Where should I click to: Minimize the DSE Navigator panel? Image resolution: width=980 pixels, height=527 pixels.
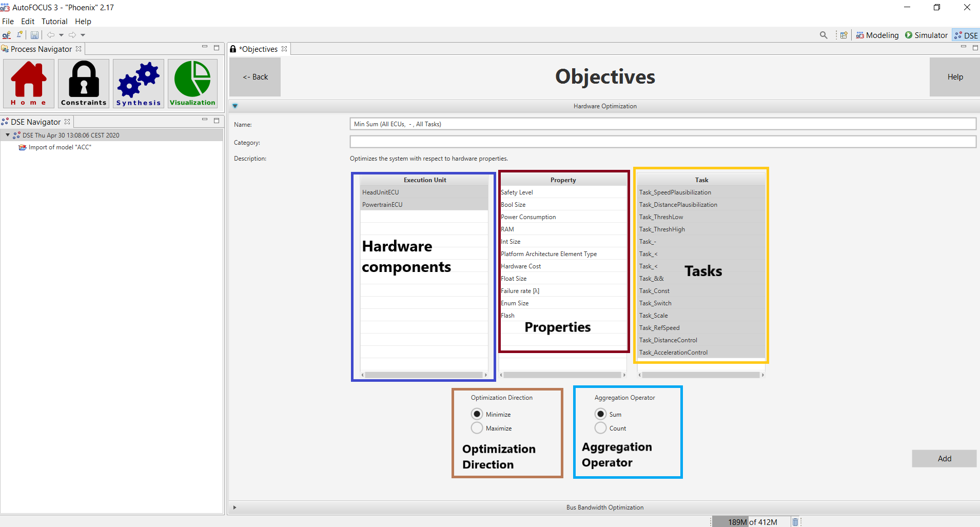[x=205, y=120]
